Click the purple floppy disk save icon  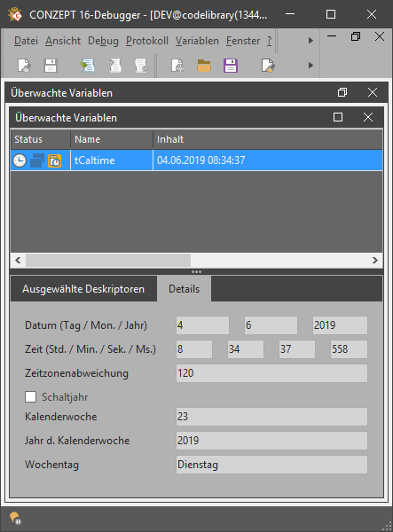(x=231, y=66)
